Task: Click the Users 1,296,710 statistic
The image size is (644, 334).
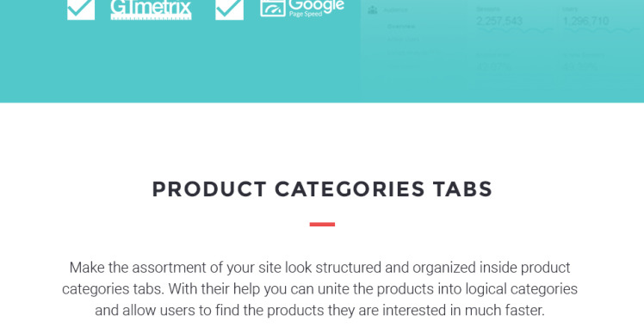Action: click(x=585, y=18)
